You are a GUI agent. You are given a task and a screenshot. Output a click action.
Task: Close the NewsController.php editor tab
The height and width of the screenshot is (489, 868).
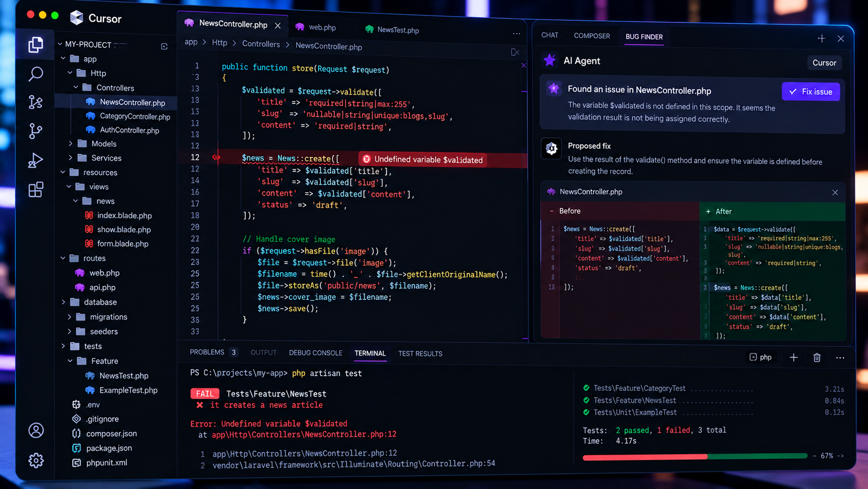coord(278,25)
